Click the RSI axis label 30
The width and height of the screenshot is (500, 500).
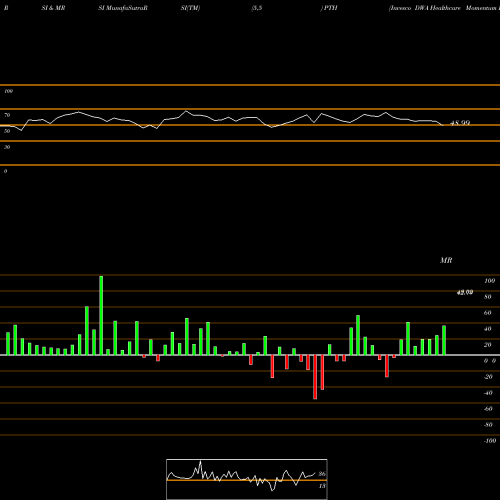point(7,147)
